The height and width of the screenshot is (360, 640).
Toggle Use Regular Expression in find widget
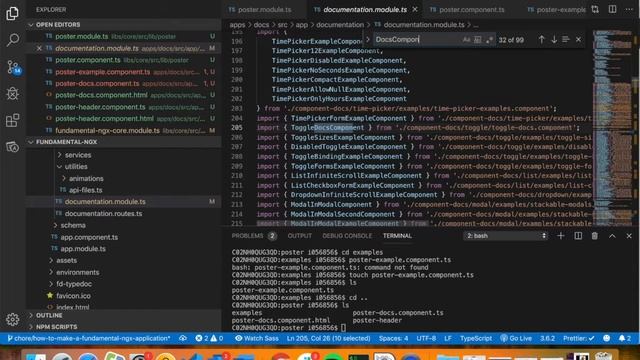click(489, 40)
